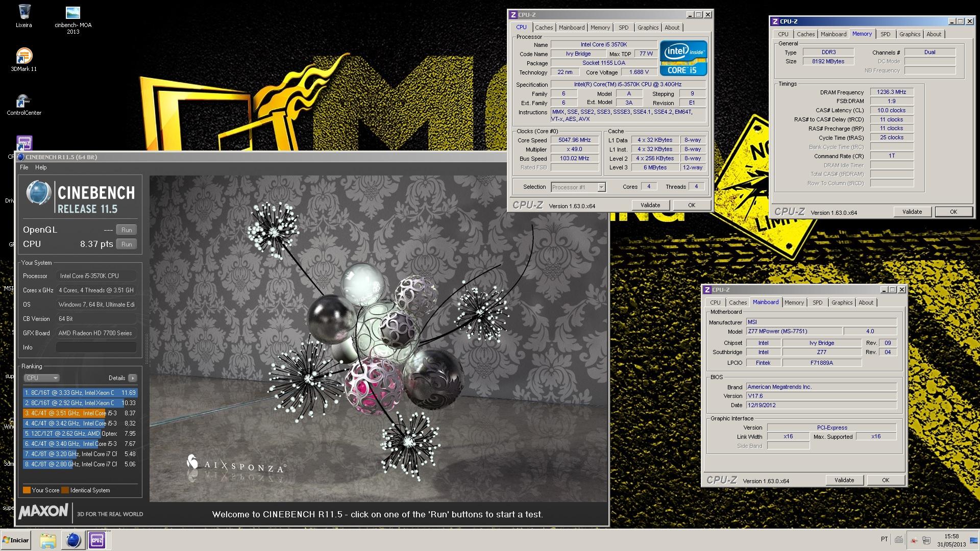The image size is (980, 551).
Task: Click DRAM Frequency 1236.3 MHz value
Action: (892, 92)
